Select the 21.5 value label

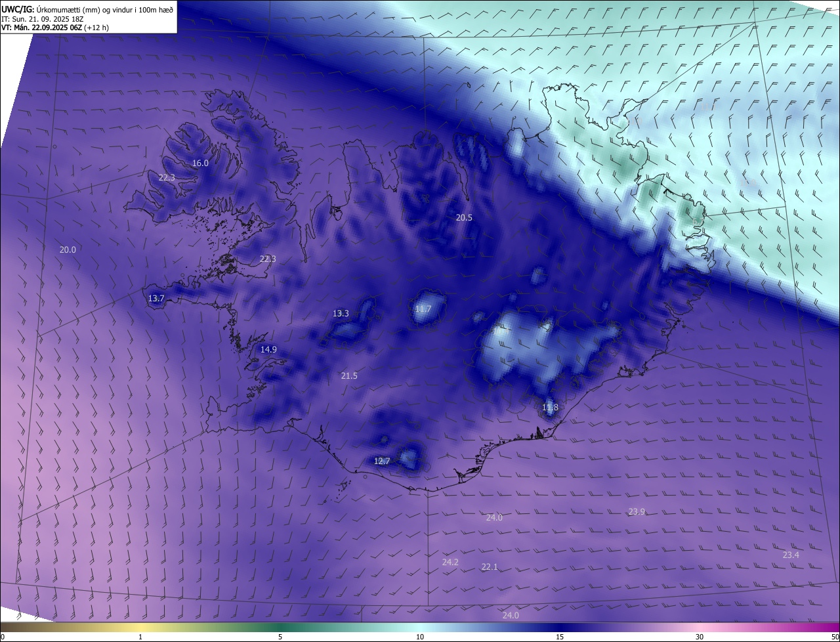pos(349,375)
